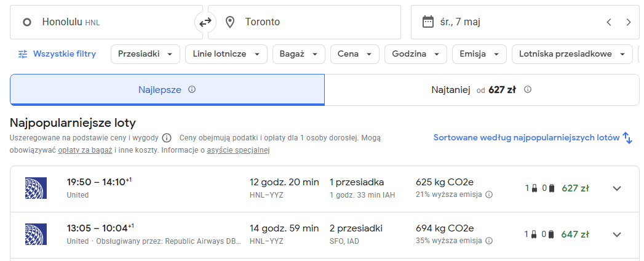Expand details of the 627 zł flight
644x261 pixels.
click(x=616, y=188)
